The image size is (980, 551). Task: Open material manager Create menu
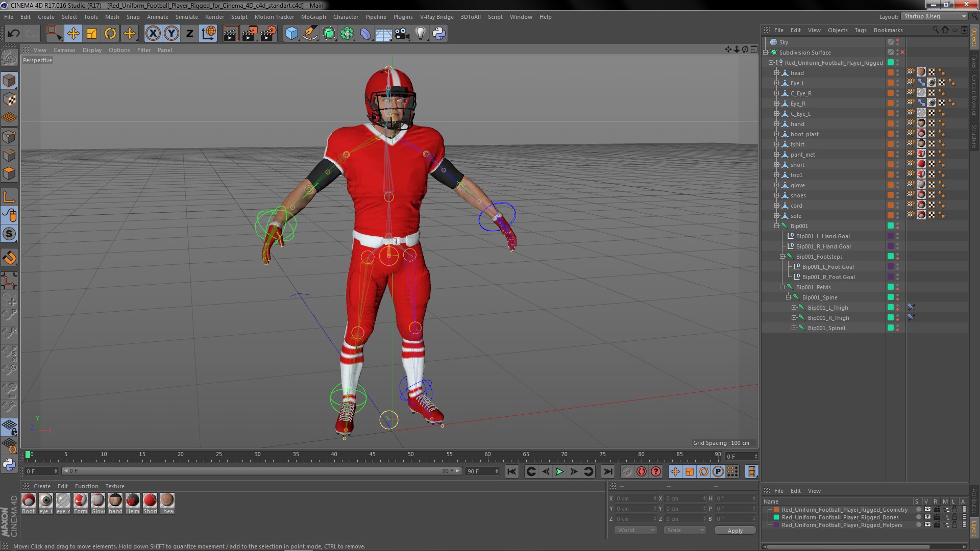tap(42, 486)
